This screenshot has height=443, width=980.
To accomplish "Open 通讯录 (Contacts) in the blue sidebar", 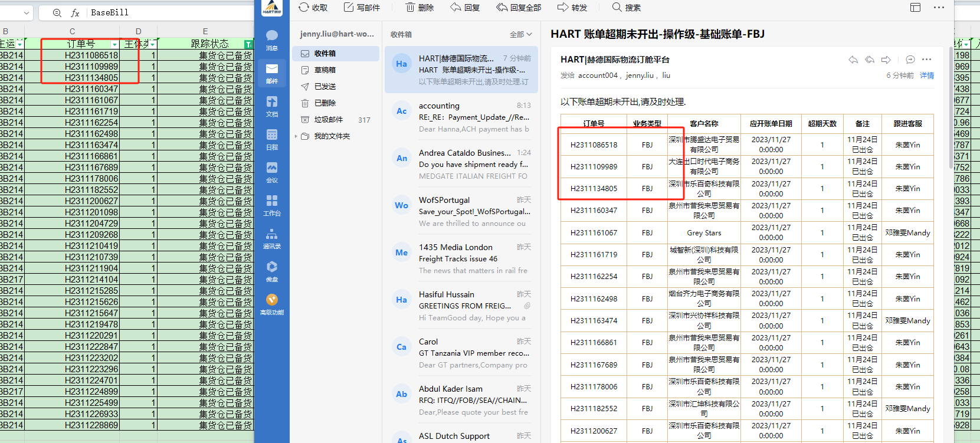I will click(x=271, y=238).
